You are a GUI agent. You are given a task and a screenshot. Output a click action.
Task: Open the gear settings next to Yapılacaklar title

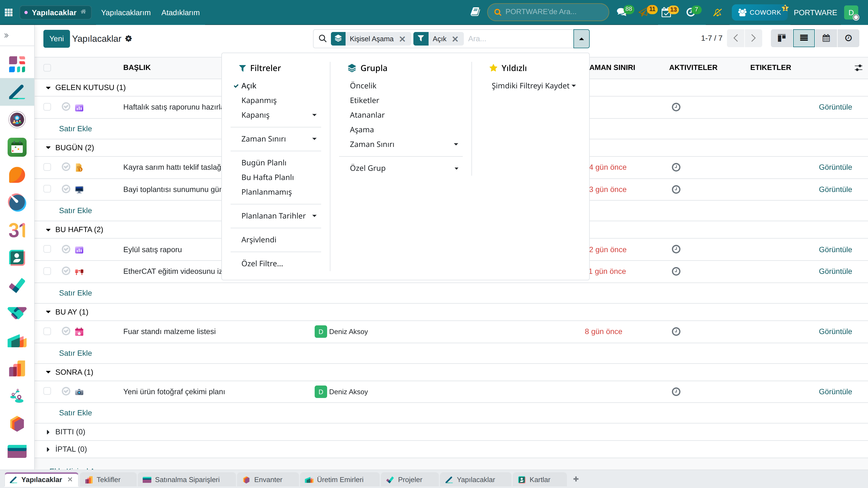tap(128, 38)
